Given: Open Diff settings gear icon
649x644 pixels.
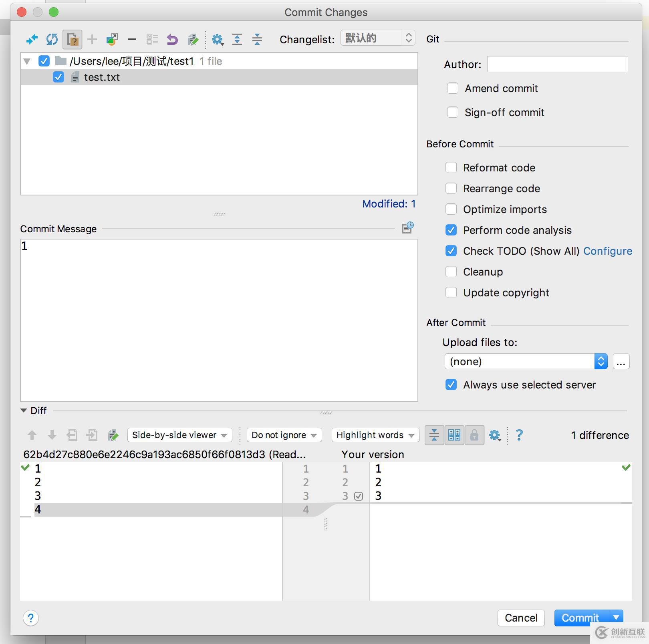Looking at the screenshot, I should pyautogui.click(x=495, y=435).
